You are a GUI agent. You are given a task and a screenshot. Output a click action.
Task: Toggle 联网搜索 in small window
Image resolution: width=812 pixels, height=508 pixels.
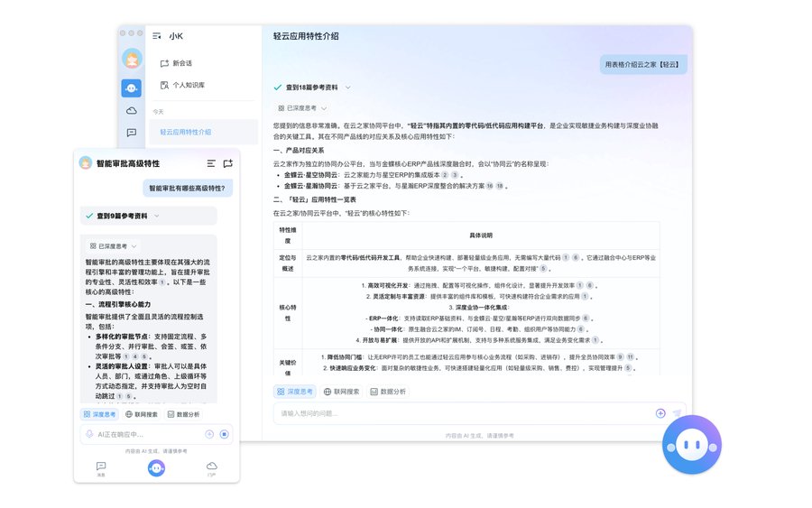(141, 414)
